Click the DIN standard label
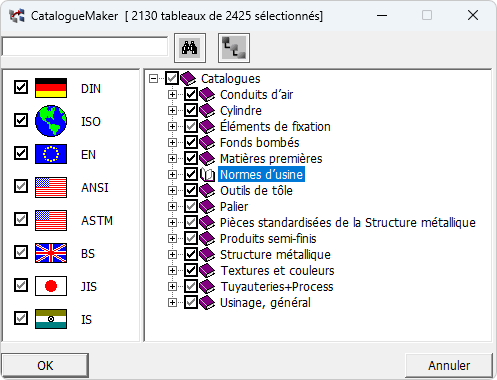 [91, 89]
